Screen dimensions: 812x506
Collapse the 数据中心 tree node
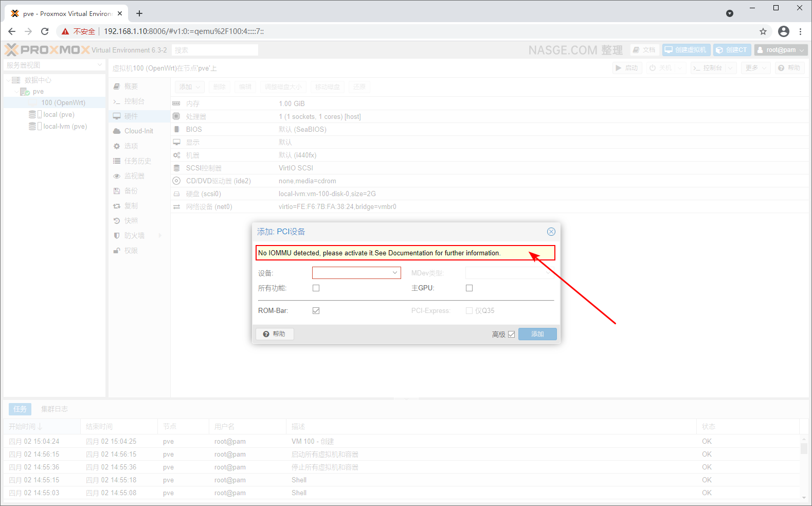[x=8, y=80]
